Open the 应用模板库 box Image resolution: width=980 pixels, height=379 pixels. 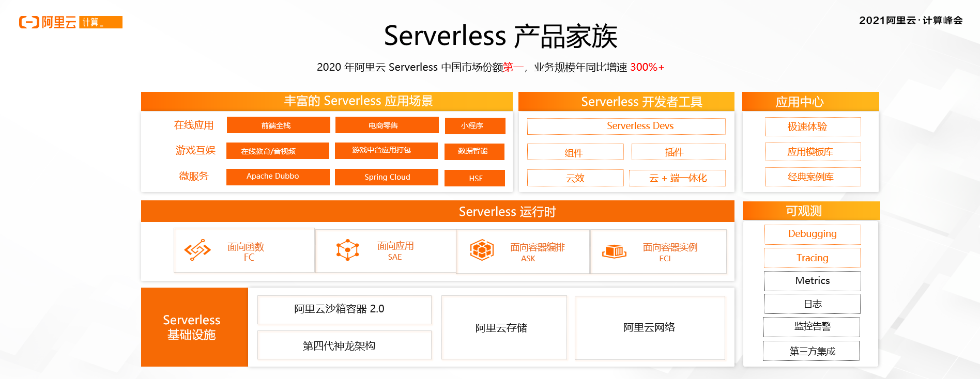click(813, 152)
